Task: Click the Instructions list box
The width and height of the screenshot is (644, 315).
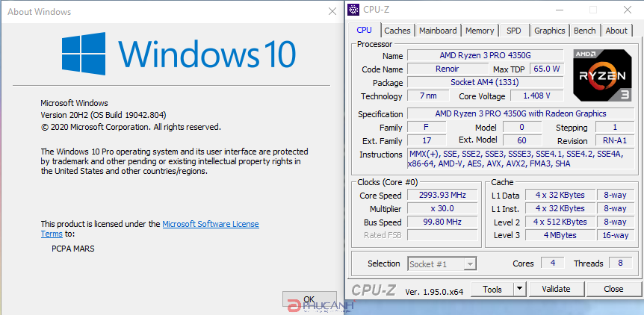Action: click(x=521, y=159)
